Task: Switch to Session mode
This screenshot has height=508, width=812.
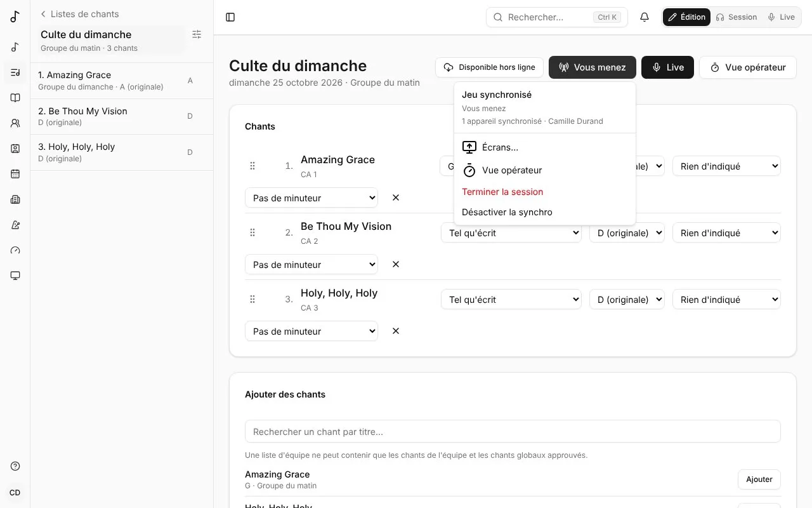Action: pos(736,17)
